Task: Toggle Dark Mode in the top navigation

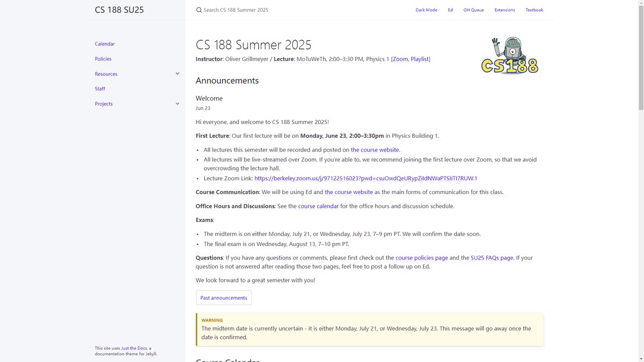Action: [x=426, y=10]
